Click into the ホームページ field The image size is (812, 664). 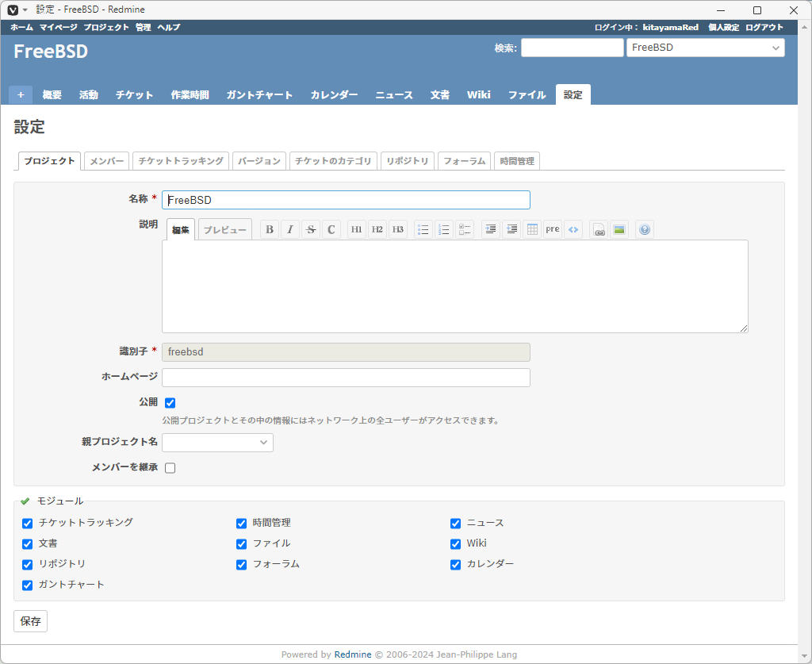pos(346,378)
